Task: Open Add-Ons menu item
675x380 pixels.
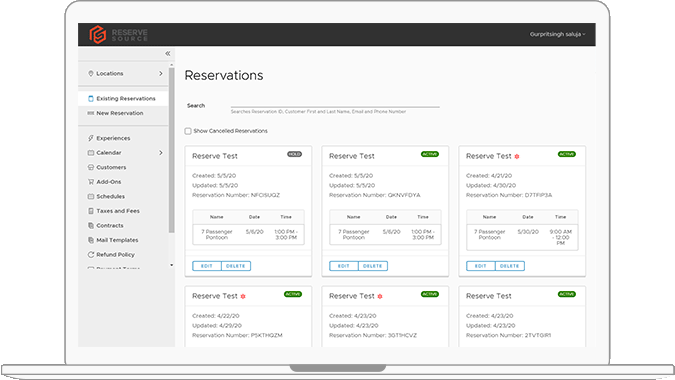Action: pos(123,182)
